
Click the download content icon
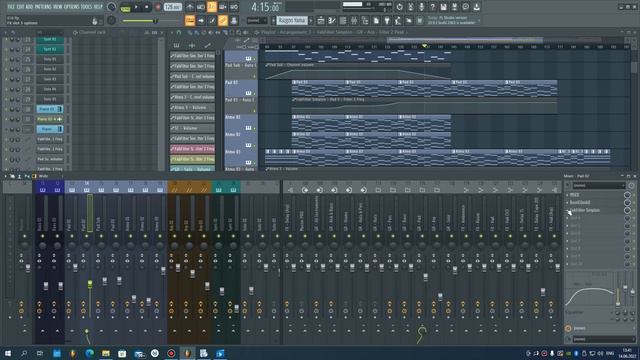point(477,7)
